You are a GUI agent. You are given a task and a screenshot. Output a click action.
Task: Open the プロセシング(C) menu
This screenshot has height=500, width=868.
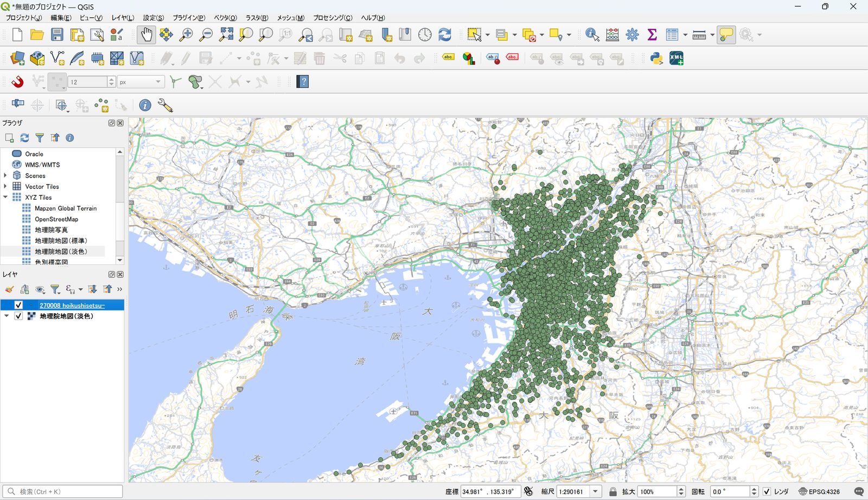[333, 18]
